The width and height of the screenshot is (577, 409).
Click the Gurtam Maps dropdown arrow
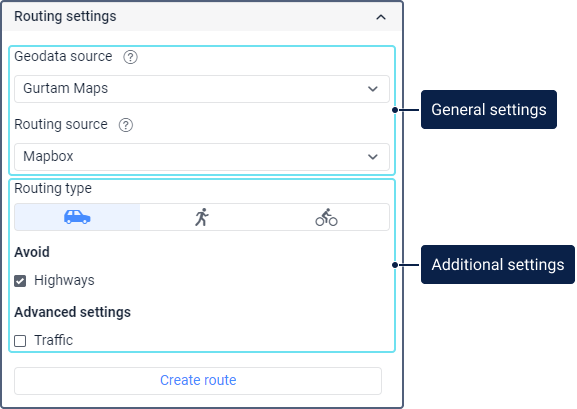click(x=373, y=89)
